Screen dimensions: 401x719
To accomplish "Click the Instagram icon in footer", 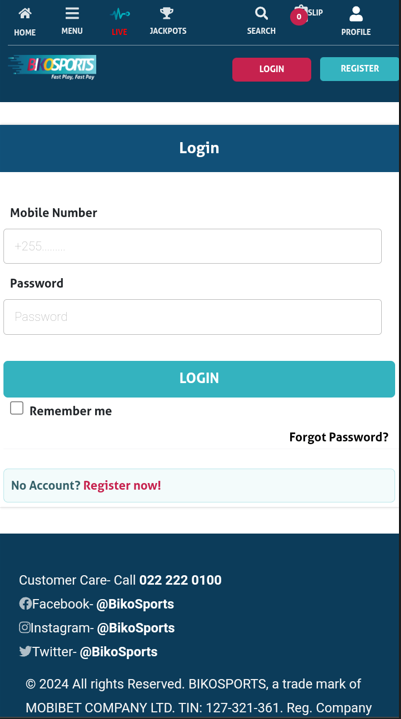I will tap(24, 627).
